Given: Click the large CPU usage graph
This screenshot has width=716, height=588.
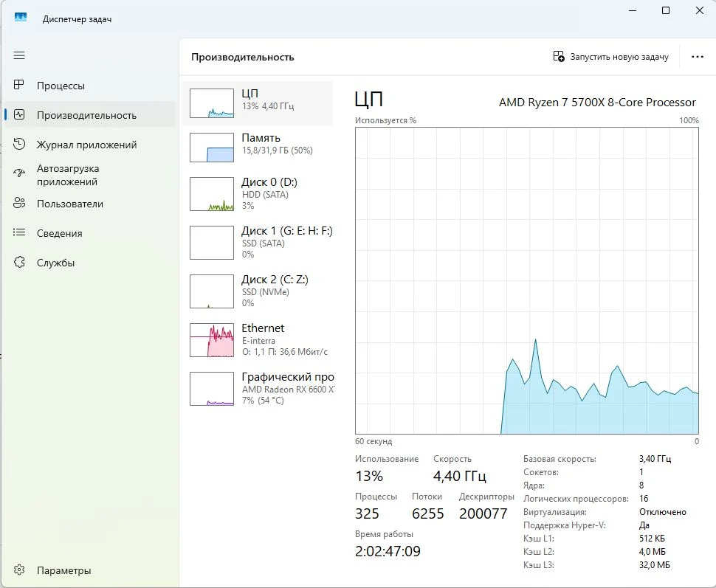Looking at the screenshot, I should pos(527,281).
